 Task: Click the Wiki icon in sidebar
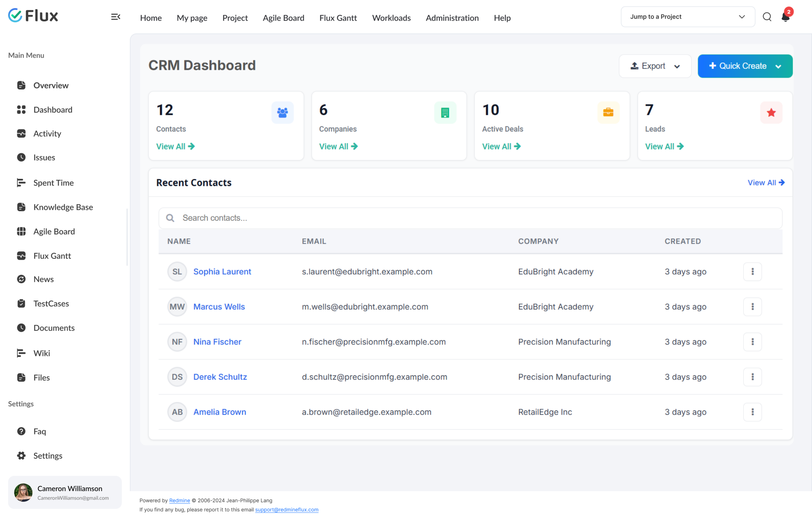[21, 353]
